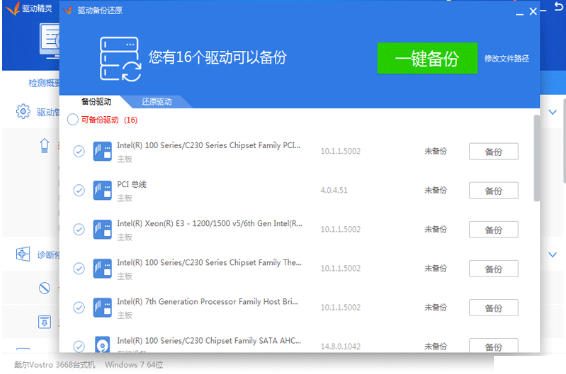Viewport: 566px width, 374px height.
Task: Toggle the 可备份驱动 (16) select-all checkbox
Action: (73, 119)
